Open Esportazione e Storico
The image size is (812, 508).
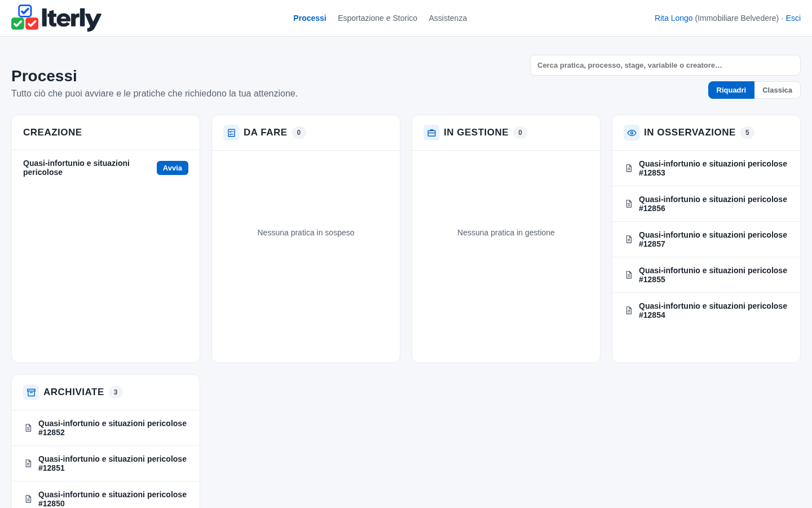(x=377, y=18)
